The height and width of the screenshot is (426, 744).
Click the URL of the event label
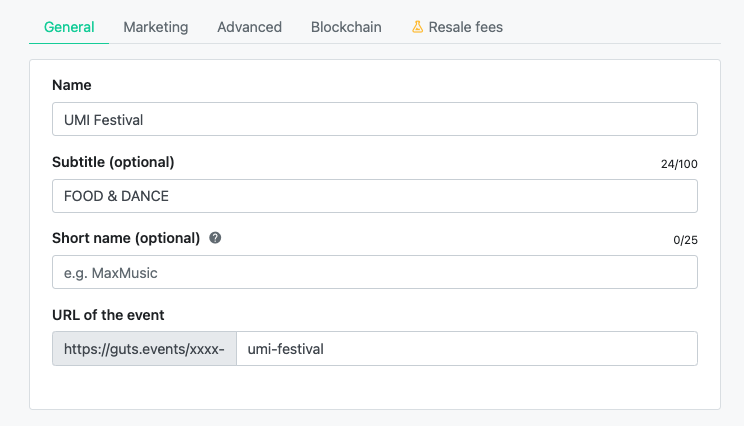(x=108, y=315)
